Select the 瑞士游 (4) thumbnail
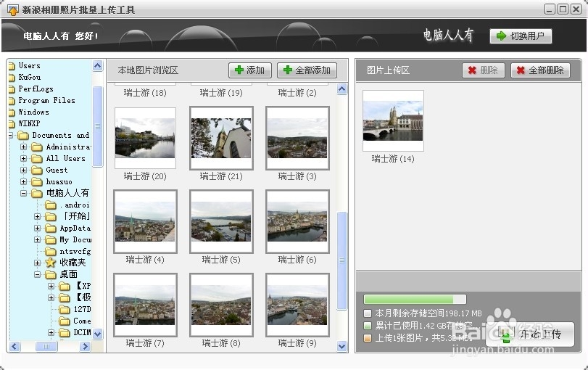Viewport: 588px width, 370px height. coord(145,221)
